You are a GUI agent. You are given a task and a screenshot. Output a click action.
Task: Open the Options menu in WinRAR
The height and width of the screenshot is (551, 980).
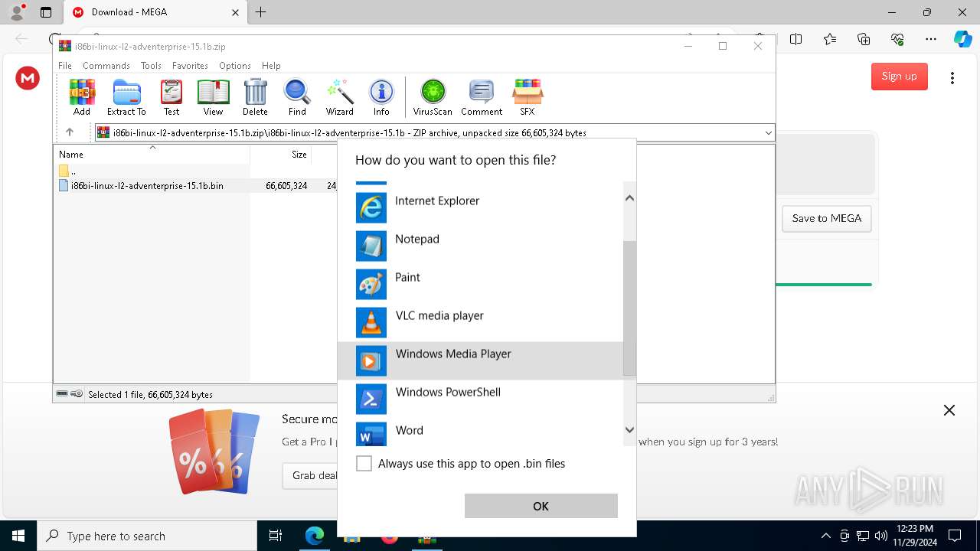(234, 66)
